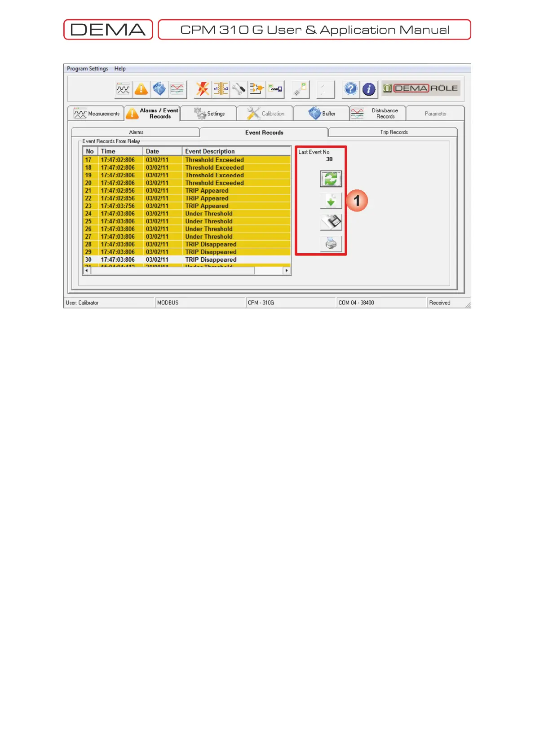This screenshot has height=756, width=535.
Task: Click Last Event No value 30
Action: click(x=329, y=159)
